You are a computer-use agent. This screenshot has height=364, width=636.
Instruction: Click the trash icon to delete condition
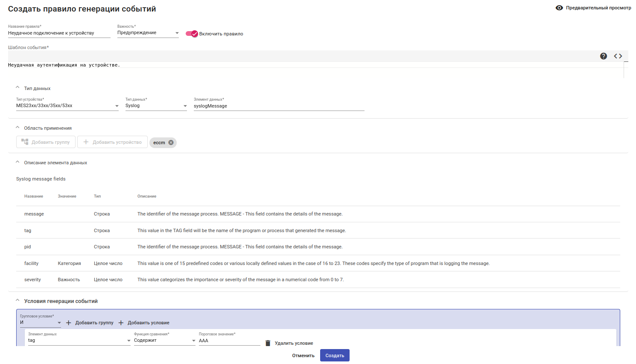click(268, 343)
